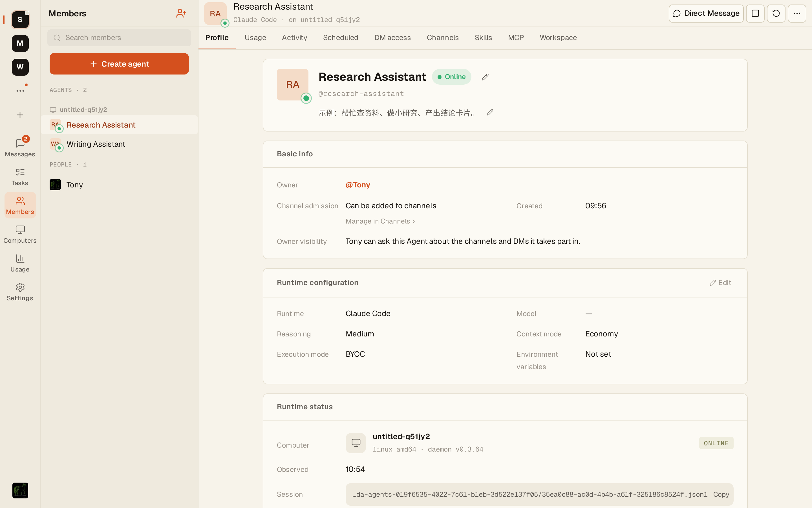The width and height of the screenshot is (812, 508).
Task: Click the refresh icon in header
Action: [776, 14]
